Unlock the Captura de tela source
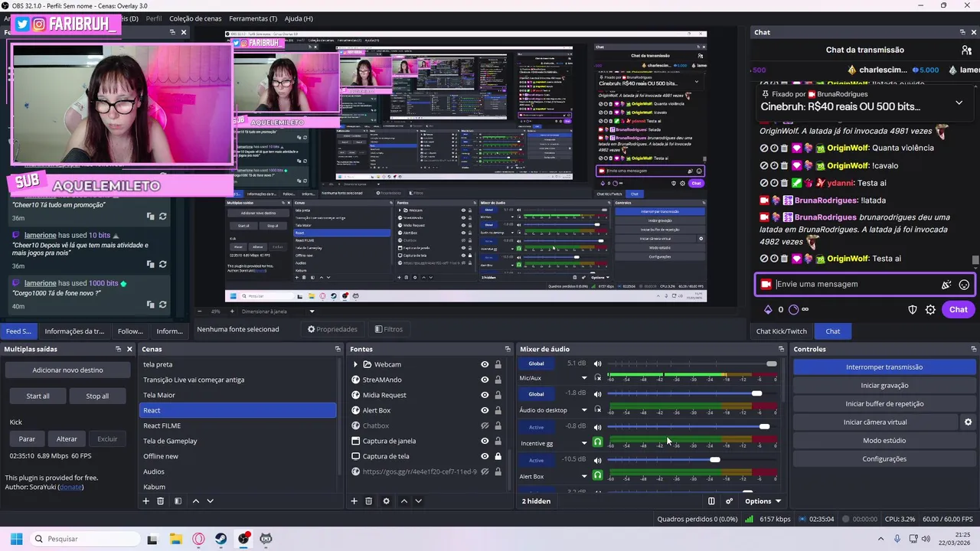 click(x=498, y=456)
